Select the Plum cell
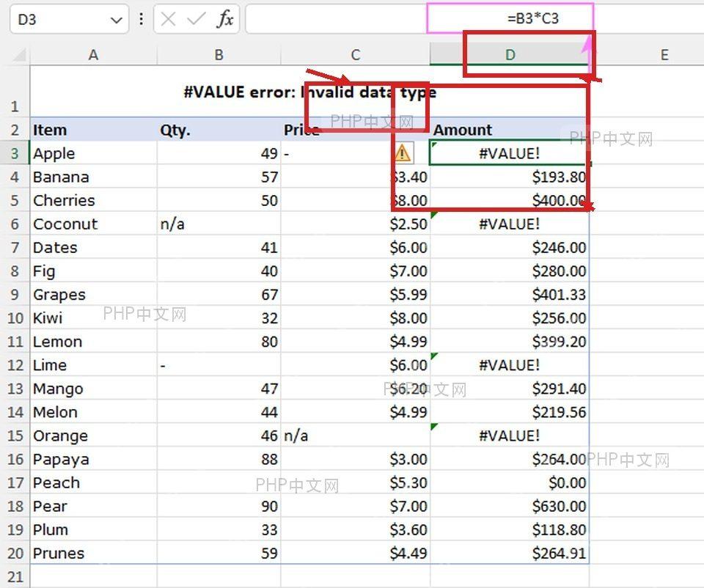Viewport: 704px width, 588px height. coord(93,529)
